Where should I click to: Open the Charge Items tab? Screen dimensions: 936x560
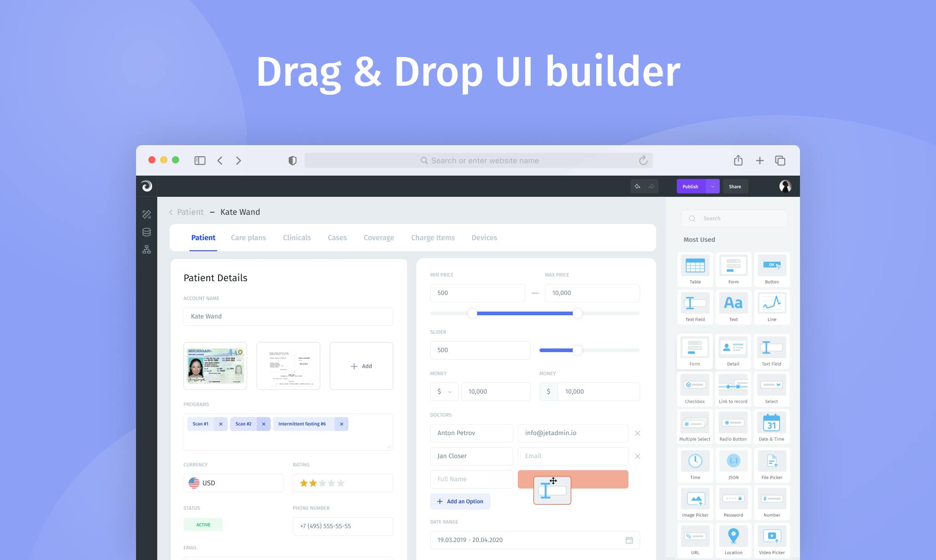pos(433,238)
